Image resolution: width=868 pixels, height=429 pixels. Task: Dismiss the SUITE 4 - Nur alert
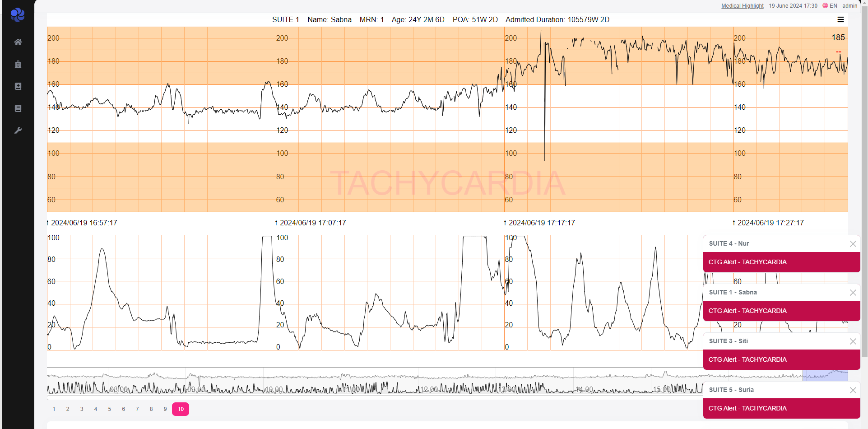pos(853,244)
